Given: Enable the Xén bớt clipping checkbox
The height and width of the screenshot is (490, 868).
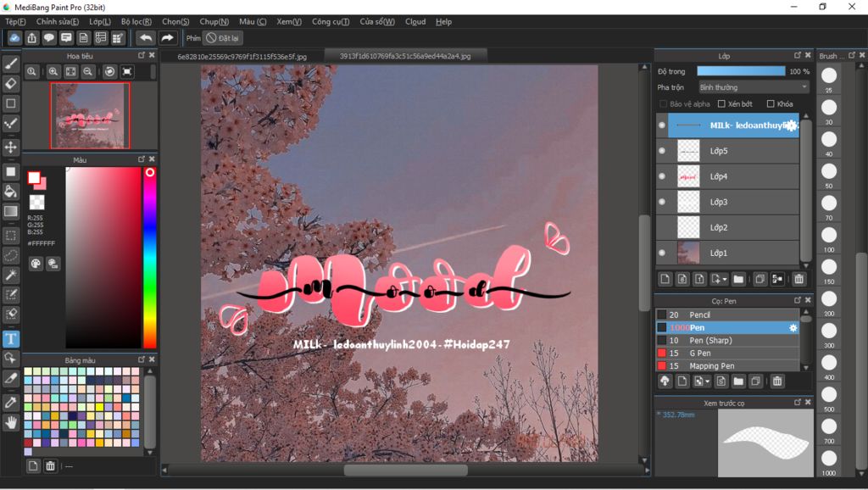Looking at the screenshot, I should (x=721, y=103).
